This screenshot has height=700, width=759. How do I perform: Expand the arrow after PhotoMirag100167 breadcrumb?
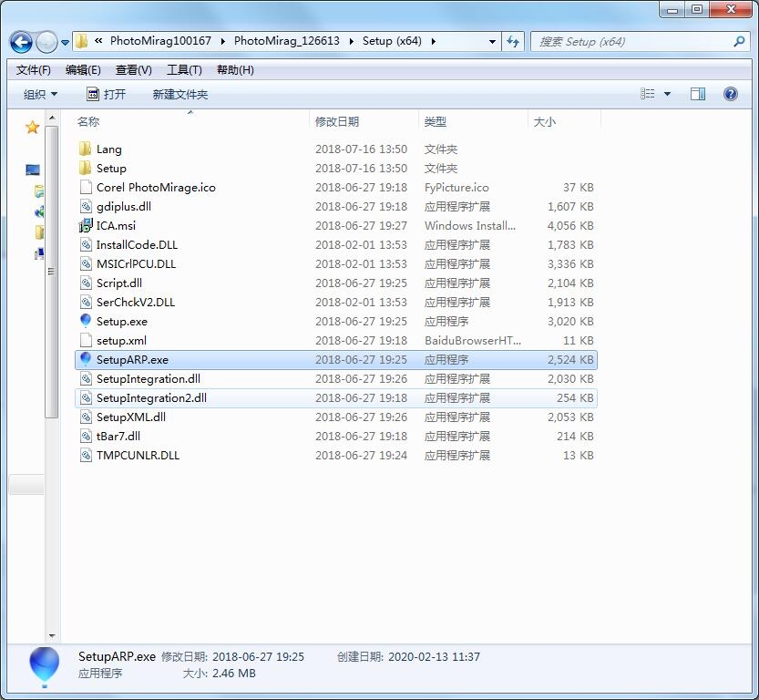pos(222,42)
